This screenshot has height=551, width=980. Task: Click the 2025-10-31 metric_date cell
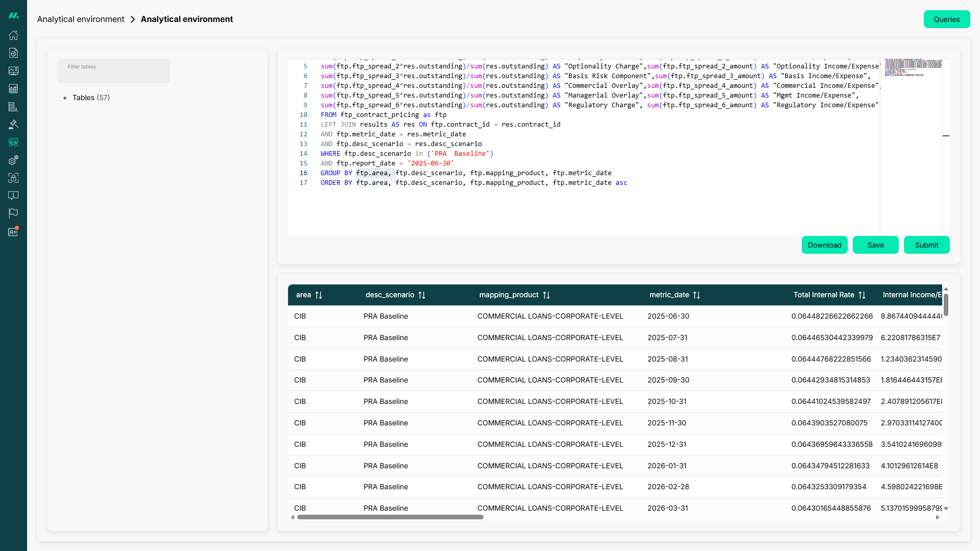[667, 402]
